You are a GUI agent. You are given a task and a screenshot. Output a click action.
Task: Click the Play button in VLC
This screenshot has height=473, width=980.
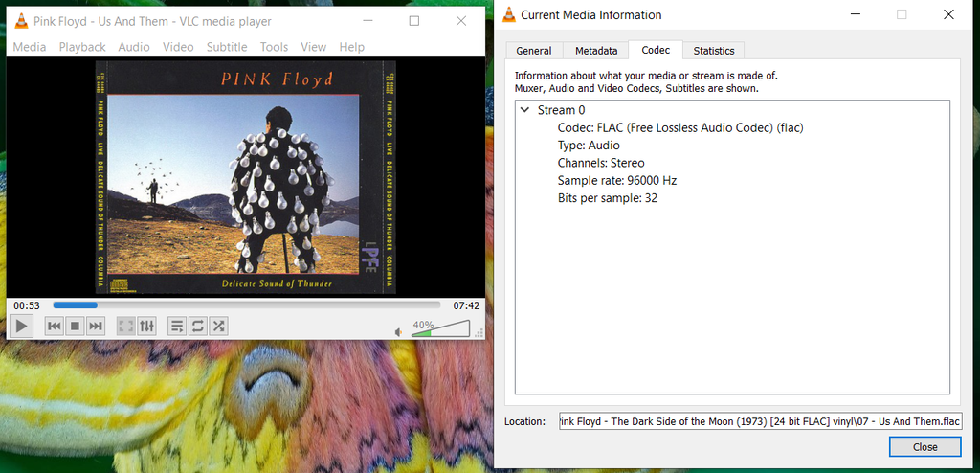[x=21, y=326]
